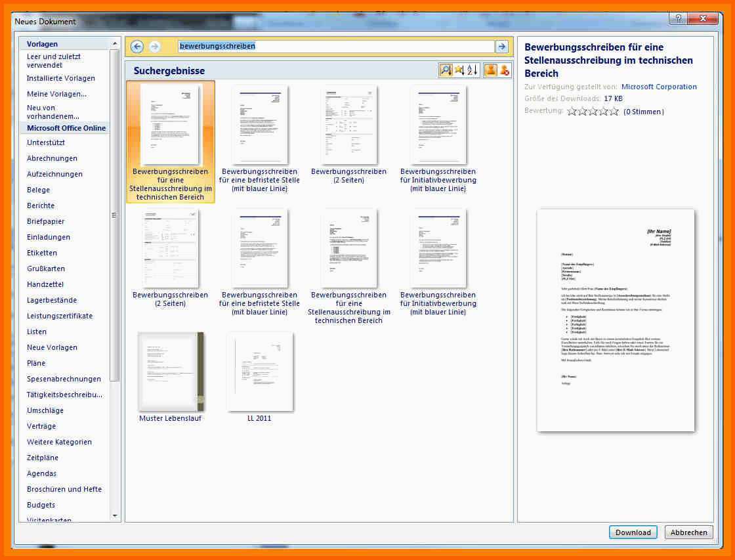This screenshot has height=560, width=735.
Task: Sort results by star rating
Action: pos(459,70)
